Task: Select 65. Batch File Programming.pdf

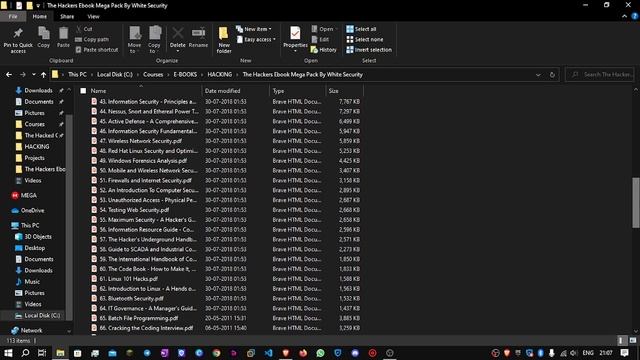Action: coord(139,318)
